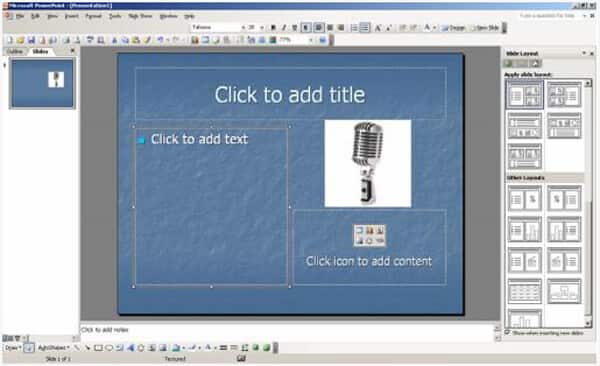Select slide 1 thumbnail in Slides pane
The image size is (600, 366).
42,83
